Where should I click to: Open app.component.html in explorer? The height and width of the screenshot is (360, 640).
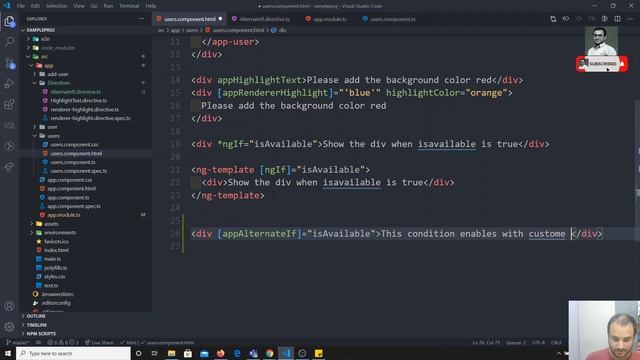[71, 189]
